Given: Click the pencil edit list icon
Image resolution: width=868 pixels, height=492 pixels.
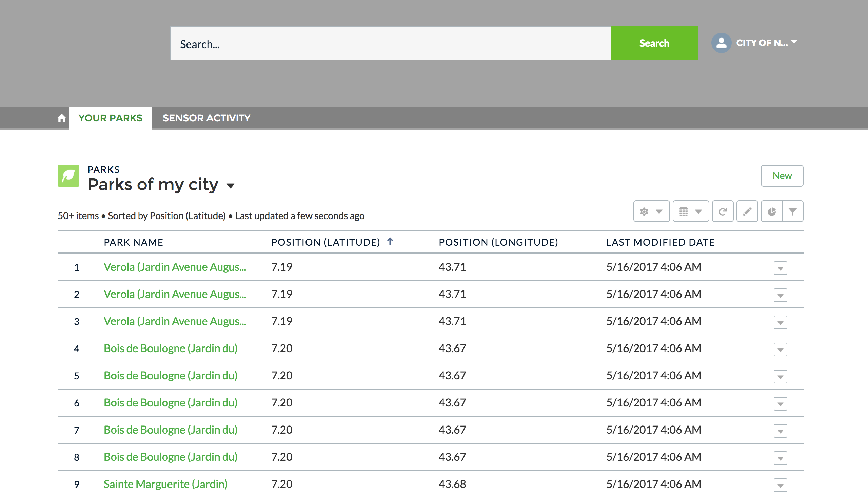Looking at the screenshot, I should [x=747, y=211].
